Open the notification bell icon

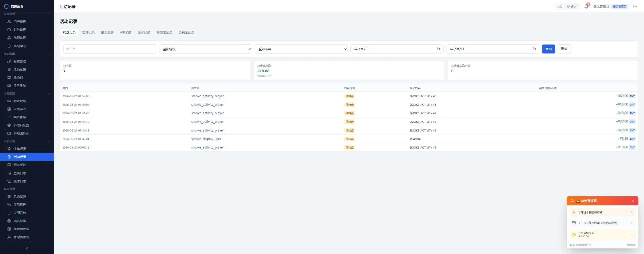pyautogui.click(x=586, y=6)
